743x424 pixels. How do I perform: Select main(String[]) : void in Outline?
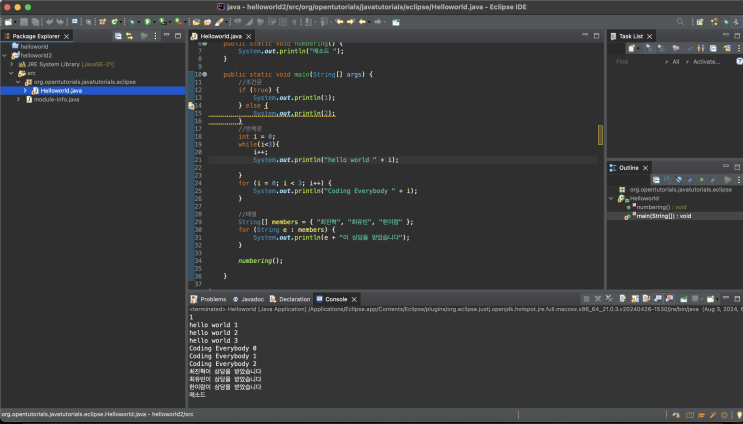(x=663, y=216)
